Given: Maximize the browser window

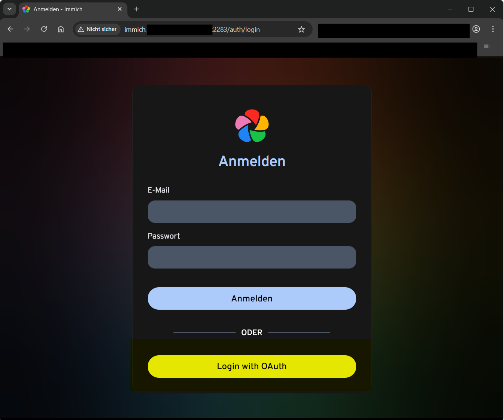Looking at the screenshot, I should [471, 9].
